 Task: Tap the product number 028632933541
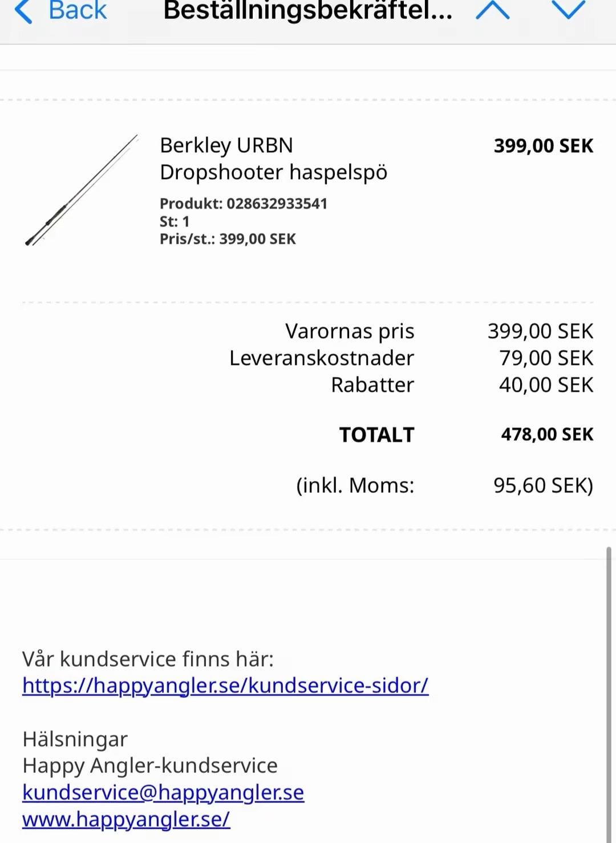pyautogui.click(x=277, y=204)
